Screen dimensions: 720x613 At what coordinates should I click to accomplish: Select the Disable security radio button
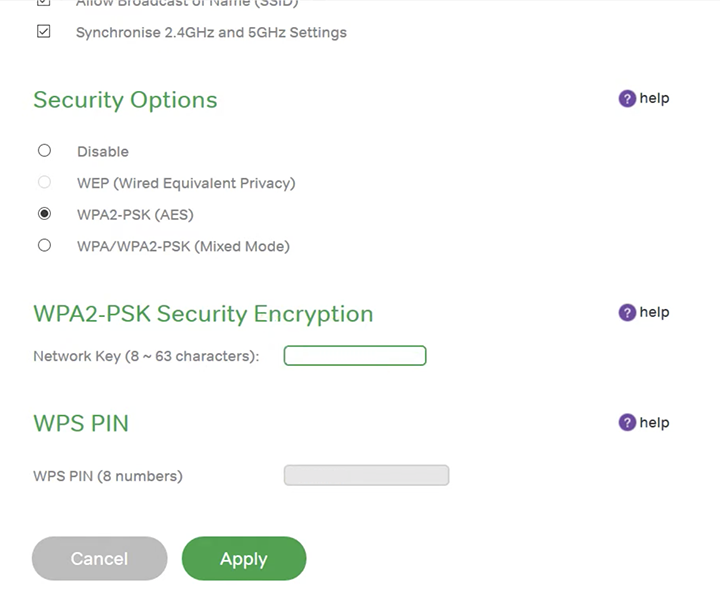(44, 151)
